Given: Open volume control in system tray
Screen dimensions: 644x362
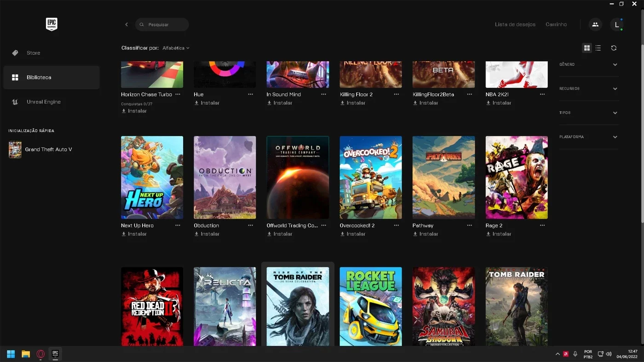Looking at the screenshot, I should point(609,354).
